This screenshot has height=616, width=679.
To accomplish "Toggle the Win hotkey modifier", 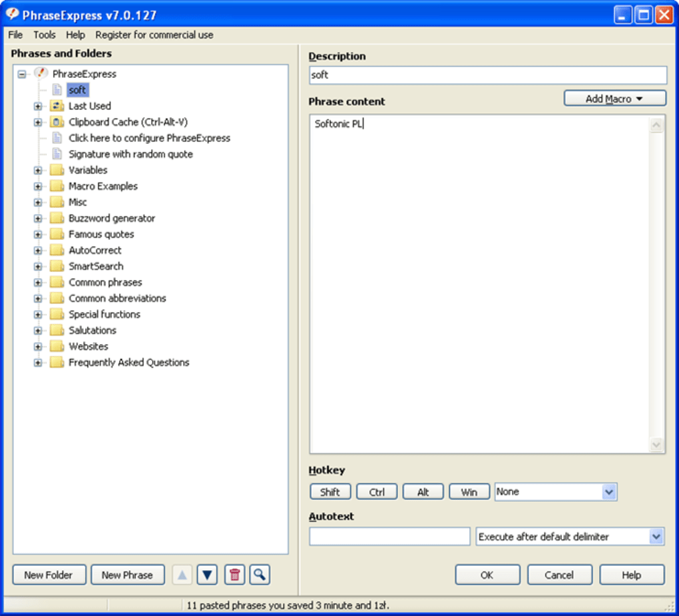I will tap(469, 492).
